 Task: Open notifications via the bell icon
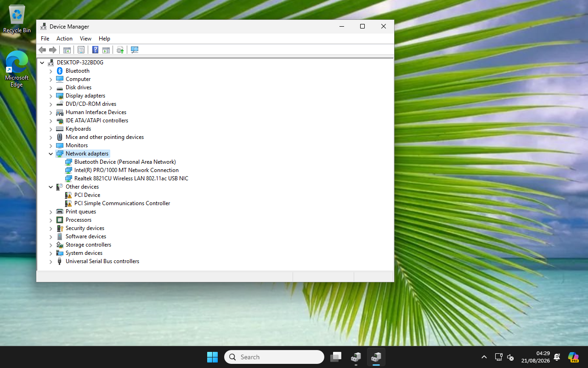click(557, 357)
